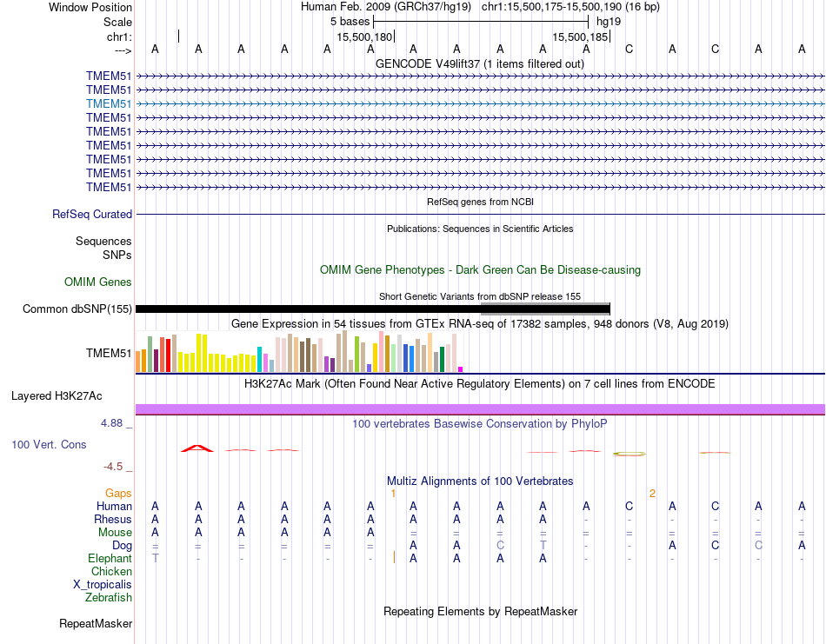
Task: Click the 15,500,180 ruler position
Action: click(x=364, y=37)
